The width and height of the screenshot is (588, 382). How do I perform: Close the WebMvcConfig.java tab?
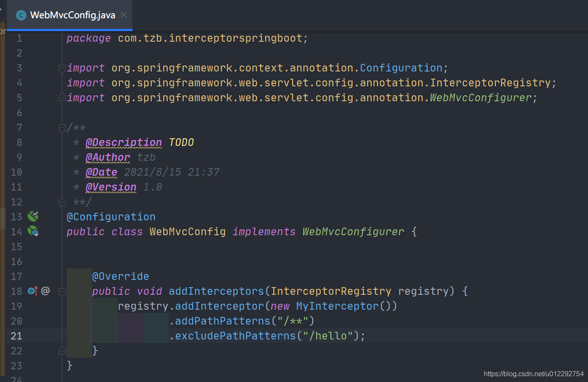pyautogui.click(x=124, y=15)
